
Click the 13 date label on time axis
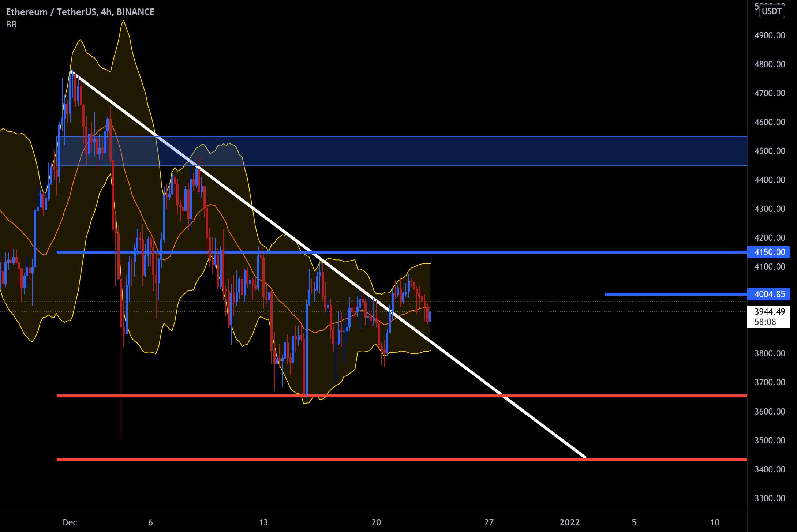(x=263, y=522)
